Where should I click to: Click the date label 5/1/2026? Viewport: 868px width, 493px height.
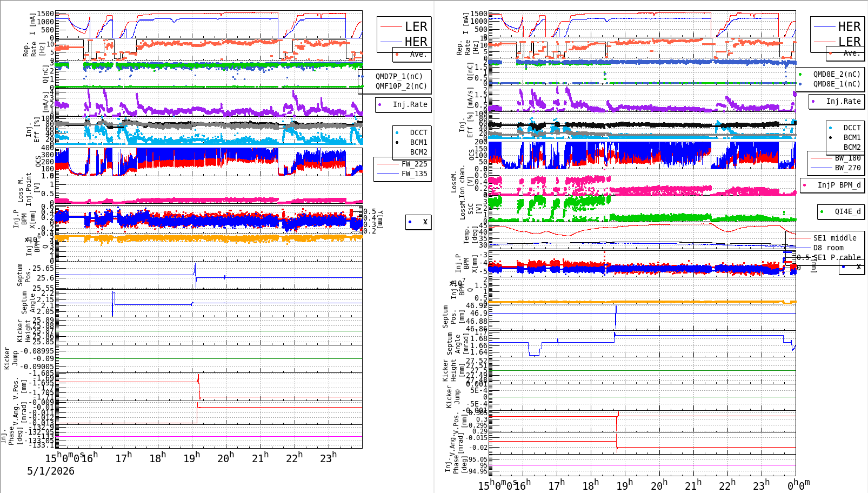(51, 471)
